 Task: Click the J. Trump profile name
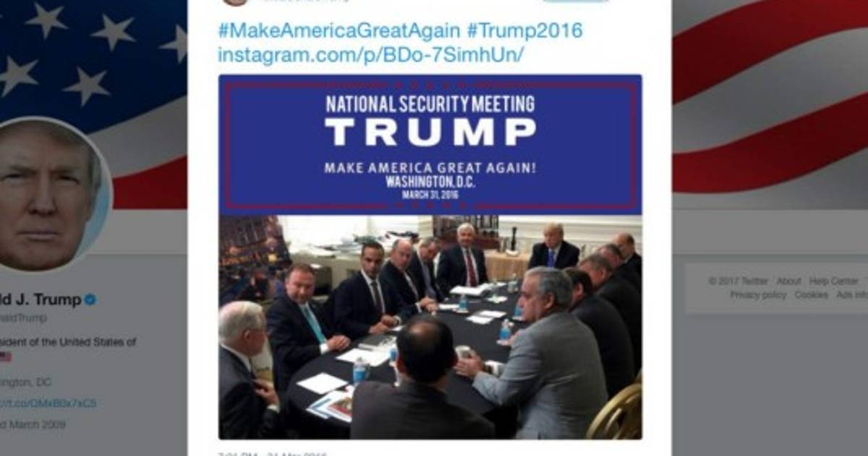point(40,300)
